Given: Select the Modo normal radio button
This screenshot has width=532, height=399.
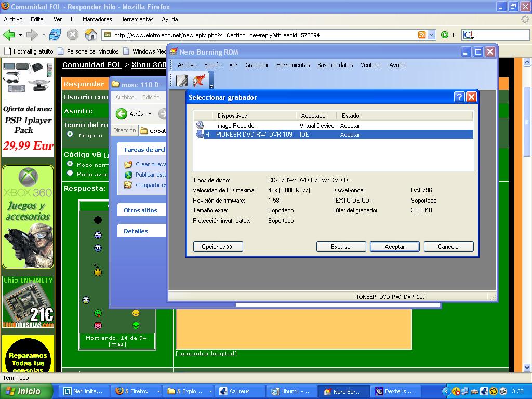Looking at the screenshot, I should 70,164.
